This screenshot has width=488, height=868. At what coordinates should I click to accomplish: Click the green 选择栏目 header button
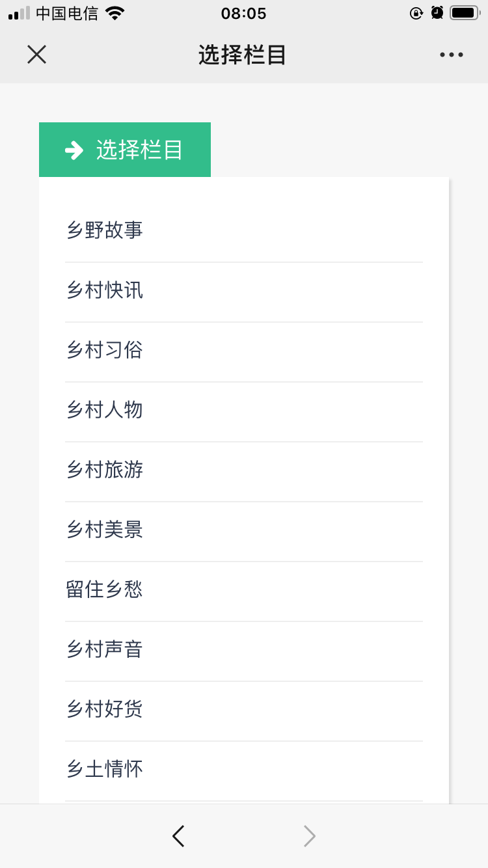click(x=125, y=150)
